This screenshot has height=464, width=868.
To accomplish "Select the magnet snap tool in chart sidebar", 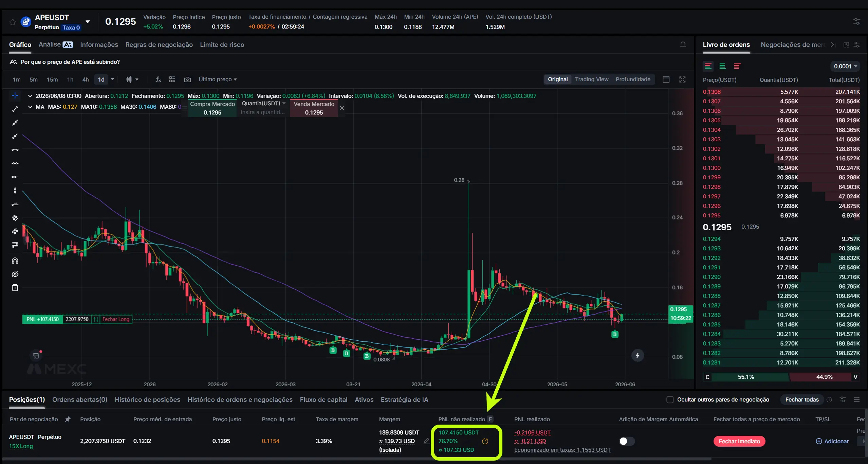I will (x=15, y=261).
